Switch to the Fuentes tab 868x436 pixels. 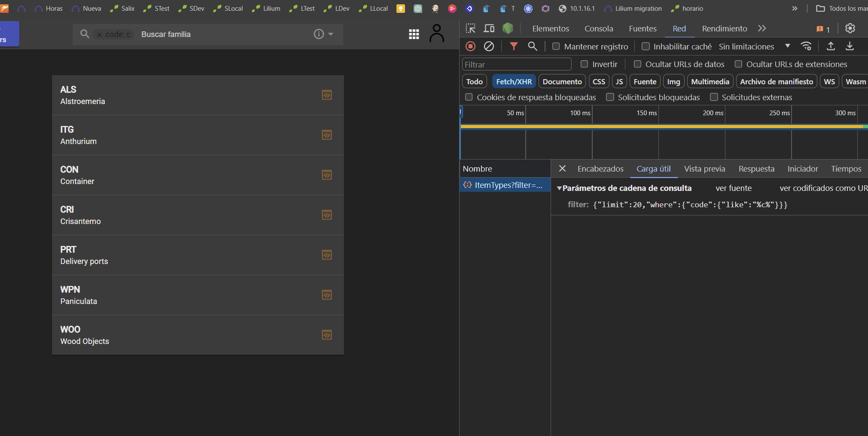[643, 28]
